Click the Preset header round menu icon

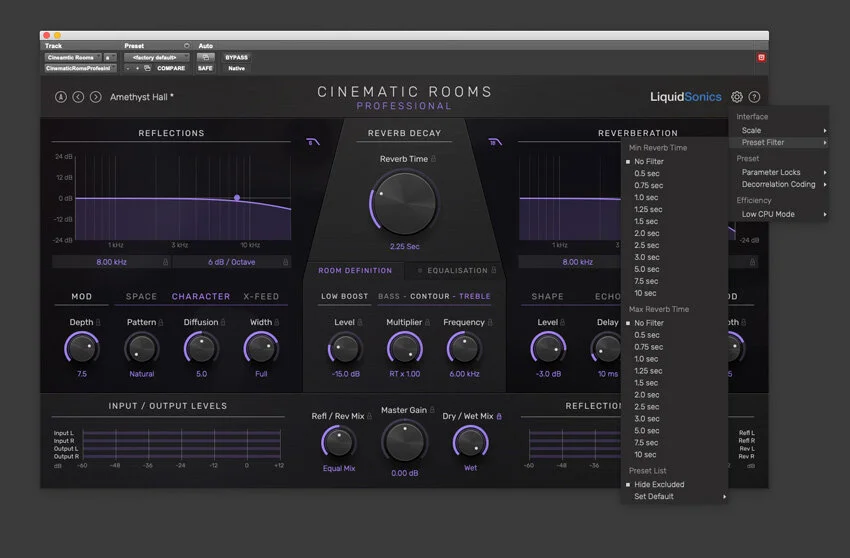pyautogui.click(x=186, y=46)
